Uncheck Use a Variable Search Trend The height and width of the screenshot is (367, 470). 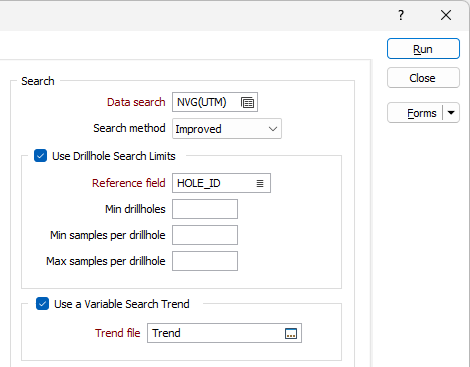[x=42, y=304]
